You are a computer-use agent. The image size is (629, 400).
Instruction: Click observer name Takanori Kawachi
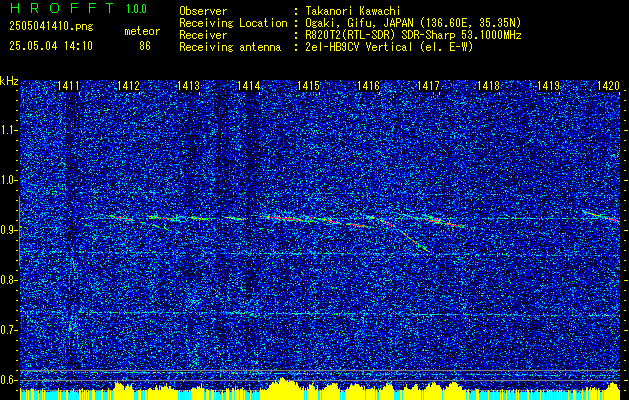click(x=353, y=11)
